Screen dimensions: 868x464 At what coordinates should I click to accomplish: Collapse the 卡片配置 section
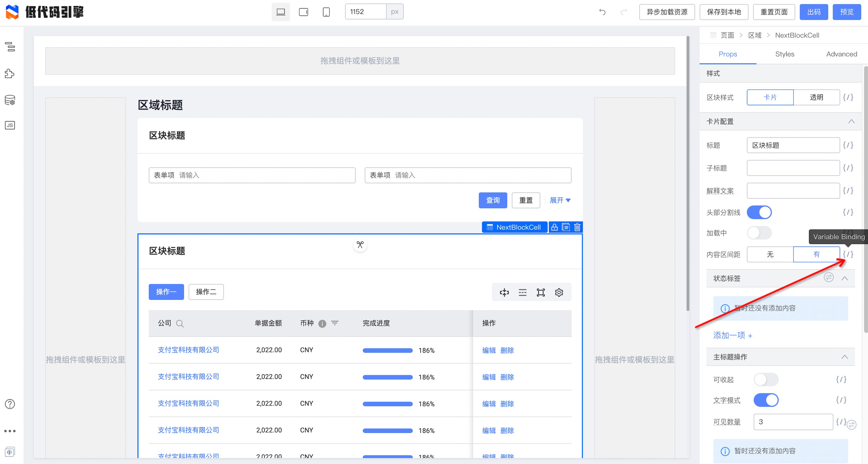851,121
